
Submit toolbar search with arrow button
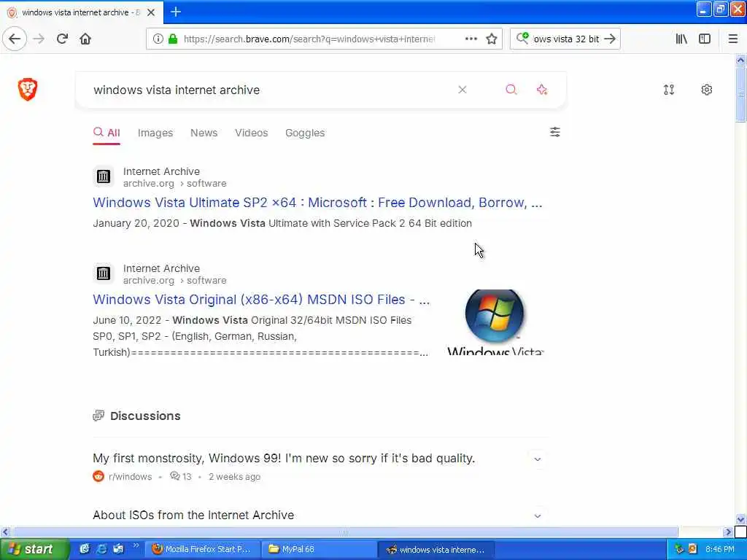610,39
